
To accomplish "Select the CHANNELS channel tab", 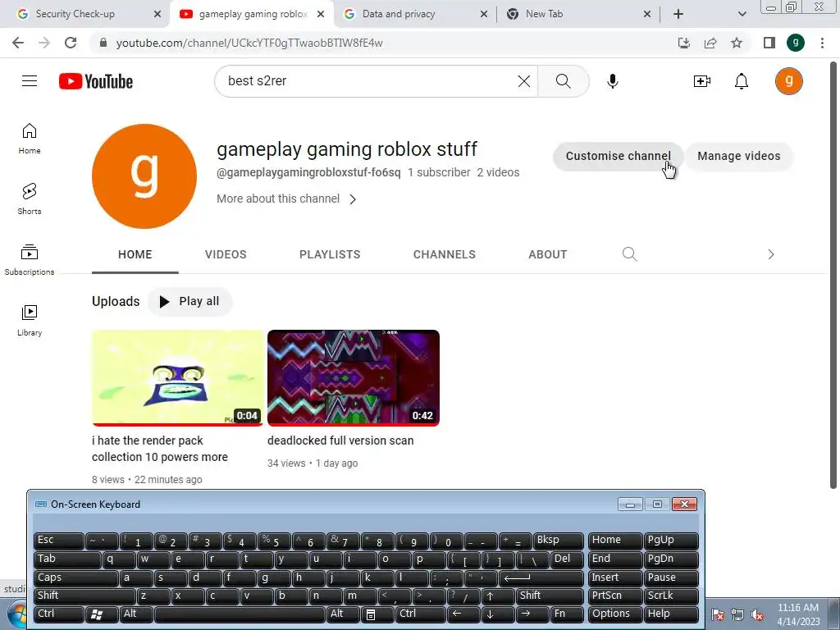I will [444, 254].
